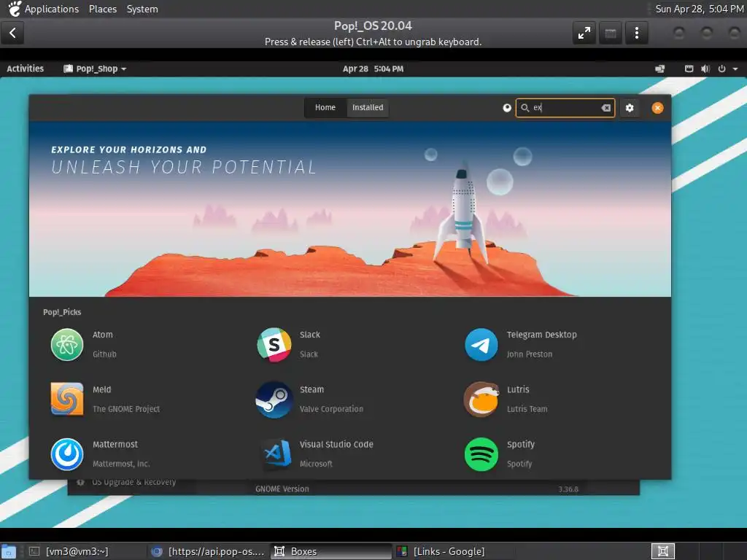
Task: Click the back arrow in Boxes header
Action: (x=12, y=33)
